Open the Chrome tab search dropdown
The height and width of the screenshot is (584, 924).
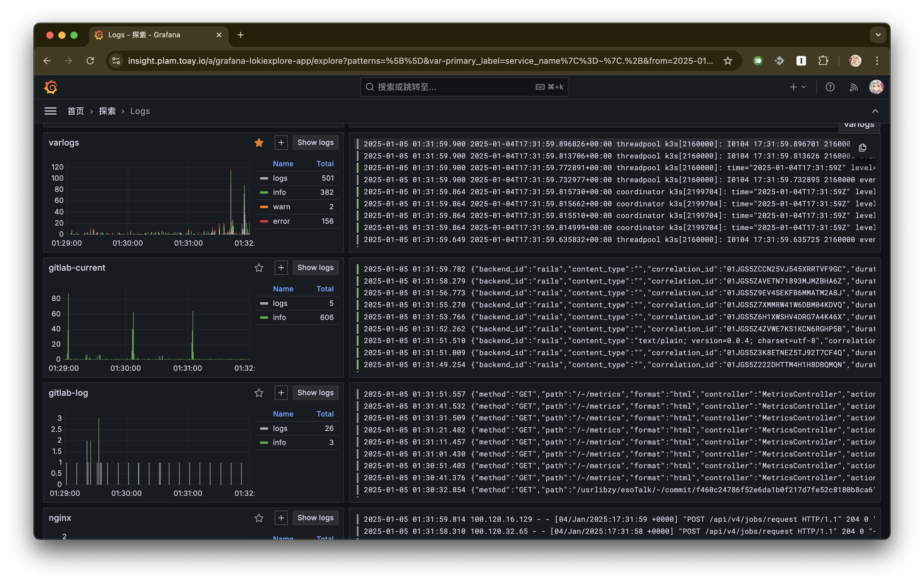878,35
